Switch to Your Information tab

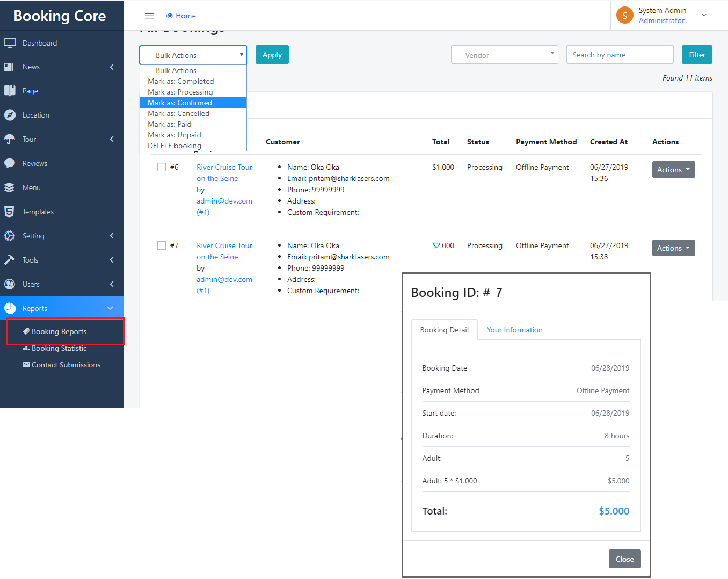coord(514,330)
